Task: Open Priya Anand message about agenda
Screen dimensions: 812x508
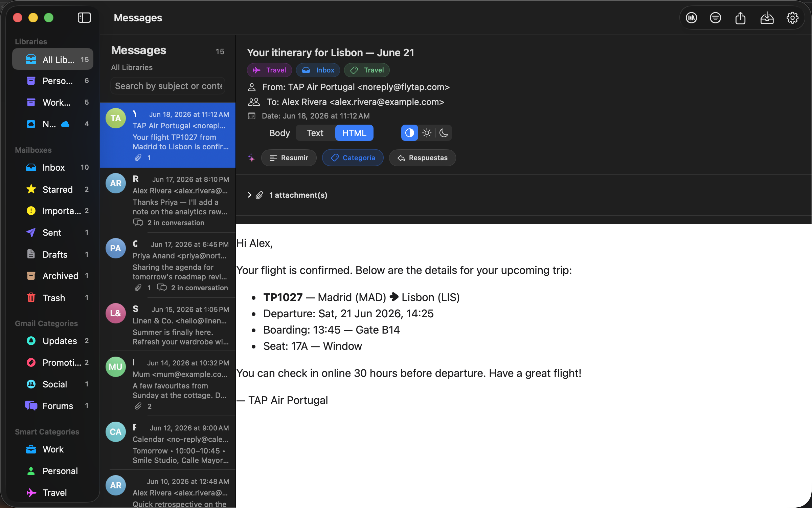Action: click(168, 265)
